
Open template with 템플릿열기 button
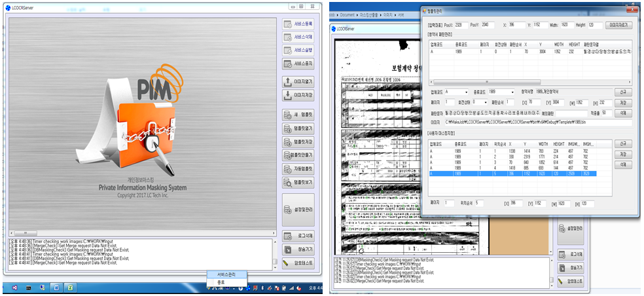[x=298, y=128]
